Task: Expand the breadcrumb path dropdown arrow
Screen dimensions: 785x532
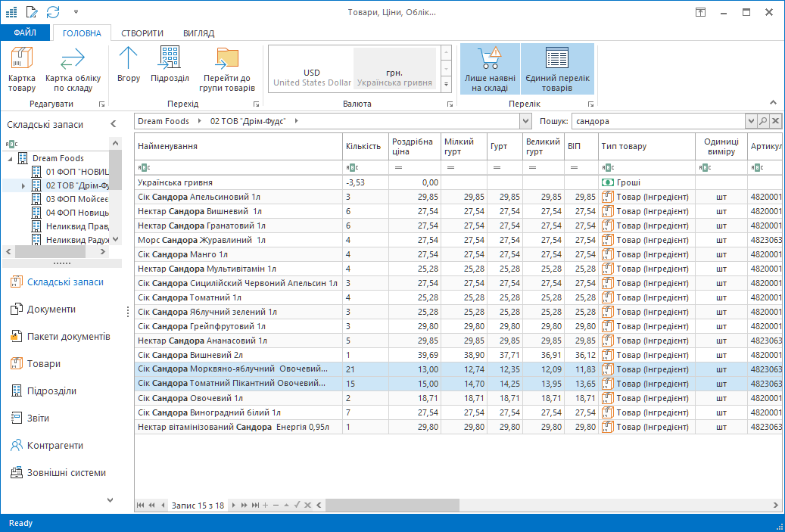Action: (525, 121)
